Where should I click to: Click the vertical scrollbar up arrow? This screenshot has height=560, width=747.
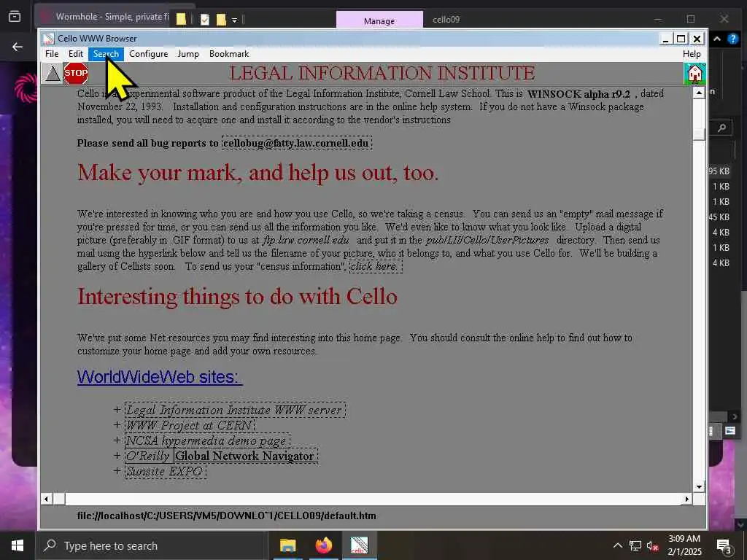coord(699,93)
